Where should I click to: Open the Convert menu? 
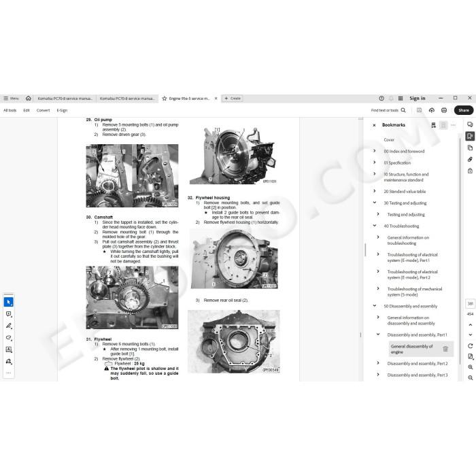click(43, 110)
